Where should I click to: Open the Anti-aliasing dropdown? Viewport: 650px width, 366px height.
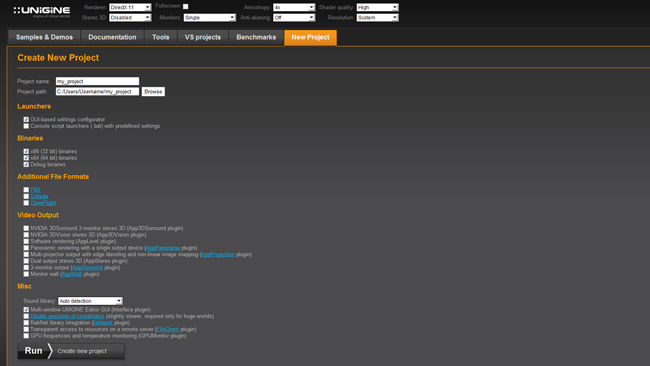click(294, 18)
